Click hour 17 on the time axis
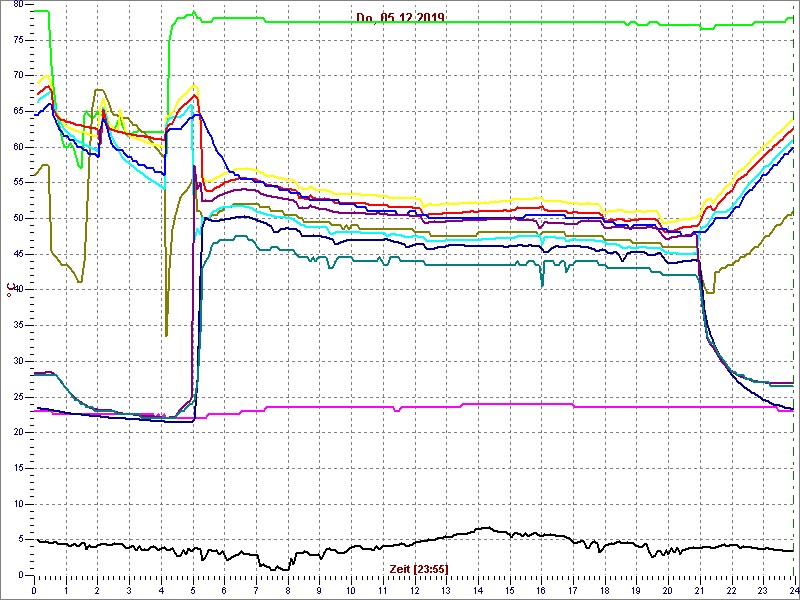Screen dimensions: 800x600 click(572, 591)
